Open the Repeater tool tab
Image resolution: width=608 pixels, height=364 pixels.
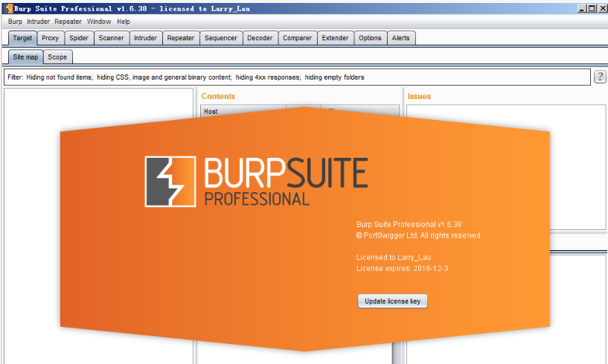coord(181,38)
